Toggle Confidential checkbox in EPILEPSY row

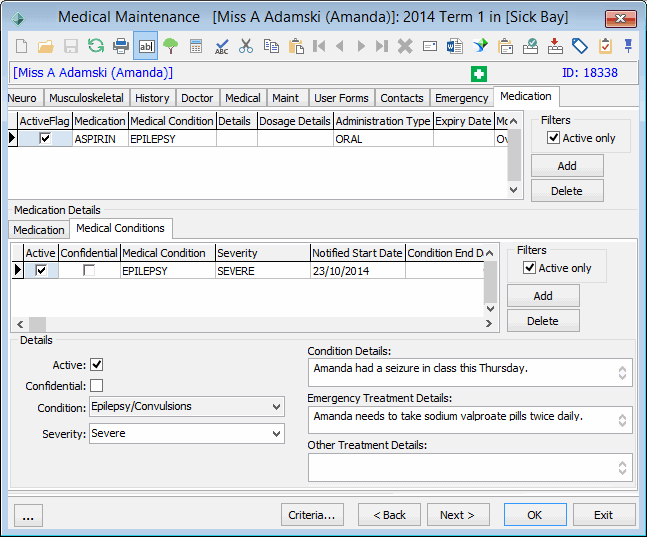[x=89, y=270]
